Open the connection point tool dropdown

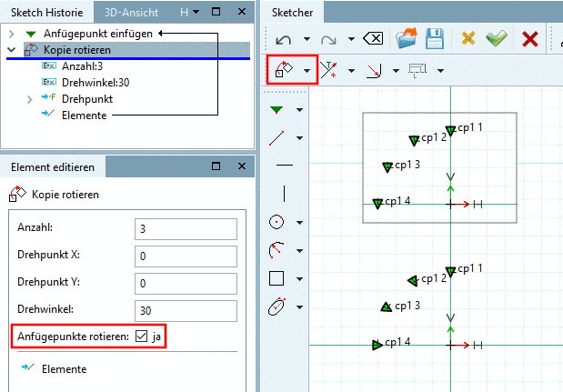click(299, 110)
